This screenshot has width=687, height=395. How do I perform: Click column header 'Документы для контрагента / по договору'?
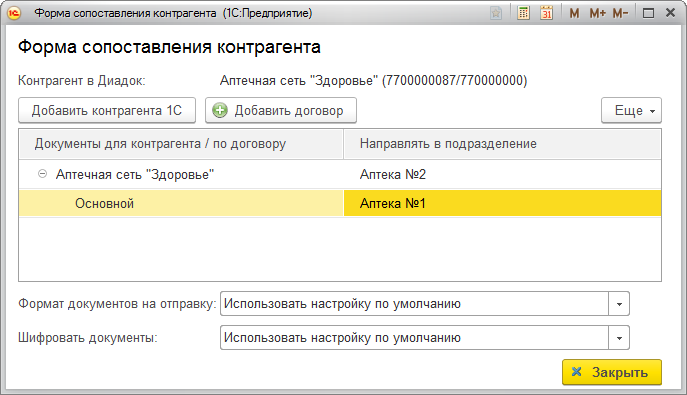pos(181,144)
